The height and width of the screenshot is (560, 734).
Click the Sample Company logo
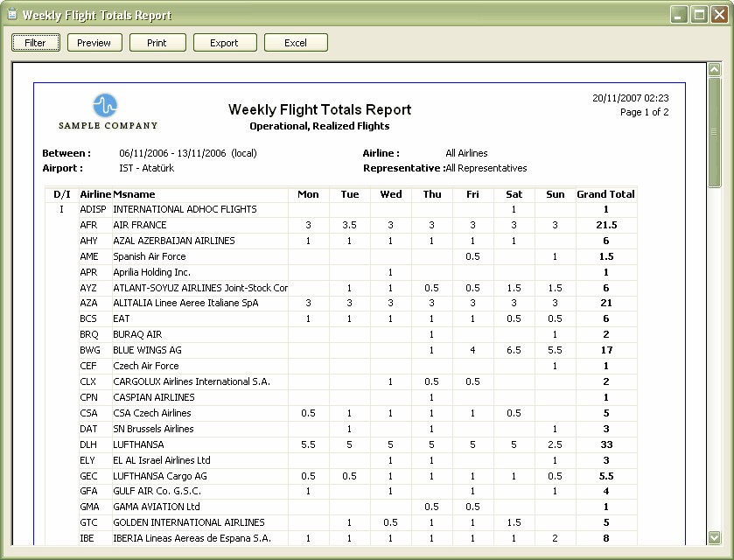point(108,111)
